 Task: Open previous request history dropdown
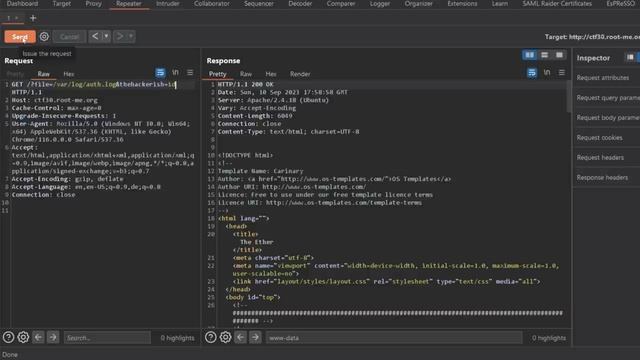pos(106,36)
